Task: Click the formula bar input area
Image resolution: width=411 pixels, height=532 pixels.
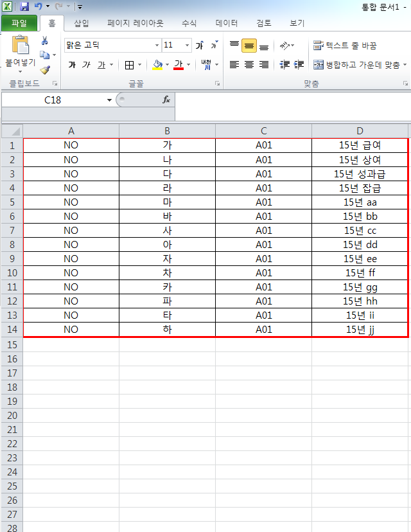Action: click(x=293, y=106)
